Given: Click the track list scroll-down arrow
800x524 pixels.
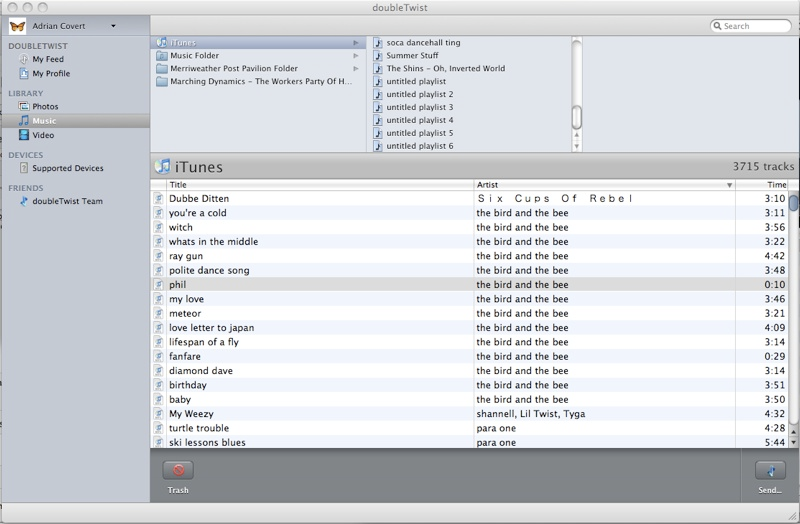Looking at the screenshot, I should 793,442.
